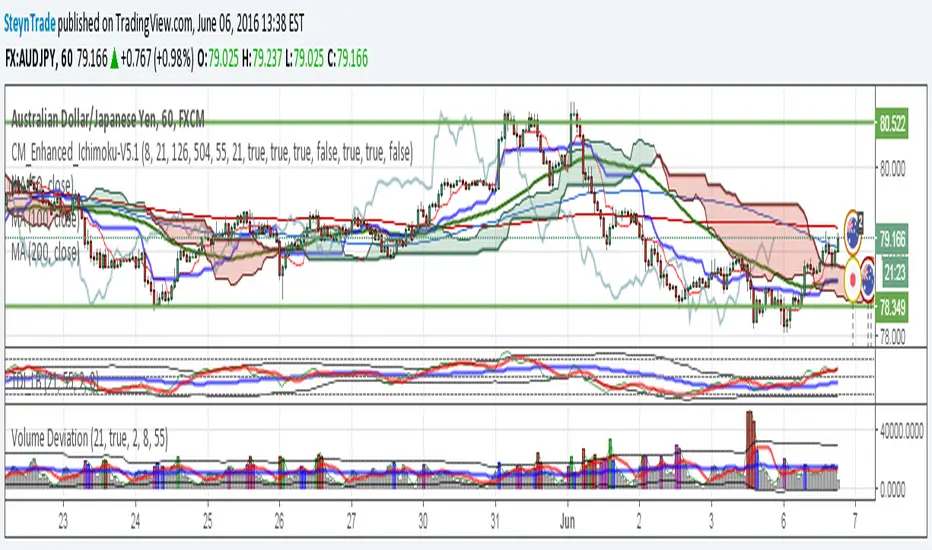This screenshot has width=932, height=550.
Task: Click the date 26 on the time axis
Action: pyautogui.click(x=279, y=521)
